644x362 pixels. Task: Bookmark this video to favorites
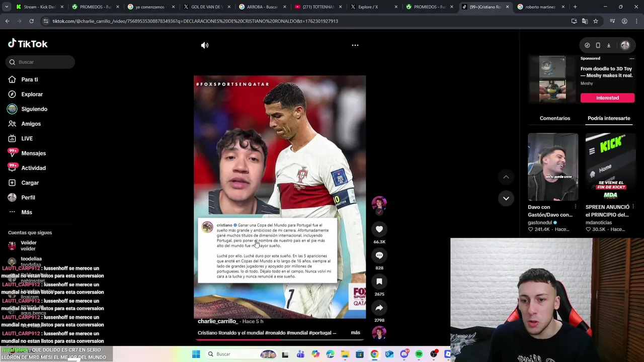click(379, 282)
